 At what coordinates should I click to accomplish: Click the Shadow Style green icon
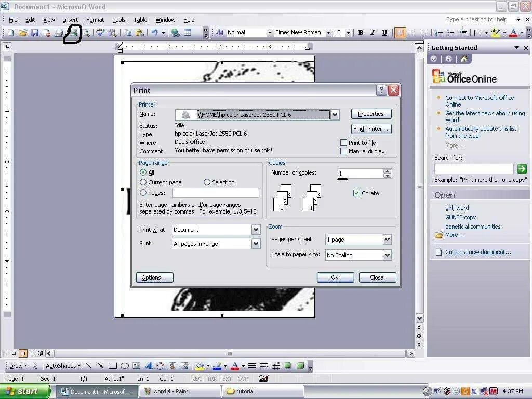click(288, 365)
